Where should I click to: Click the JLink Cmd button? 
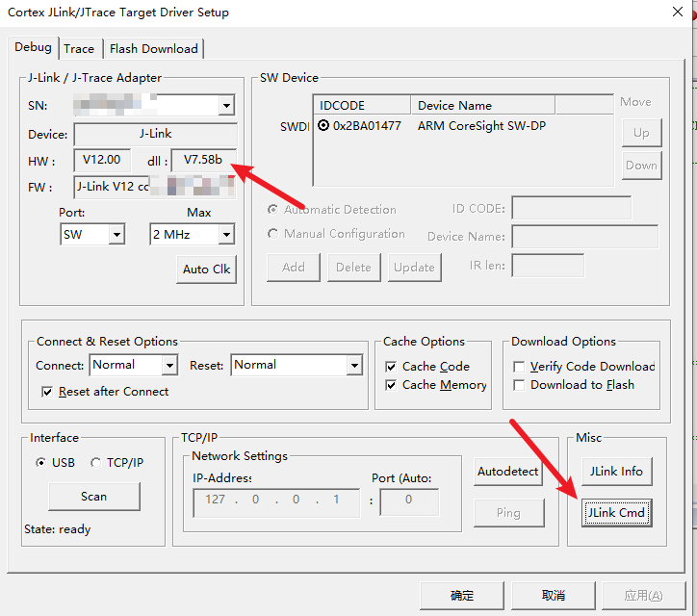click(x=617, y=513)
